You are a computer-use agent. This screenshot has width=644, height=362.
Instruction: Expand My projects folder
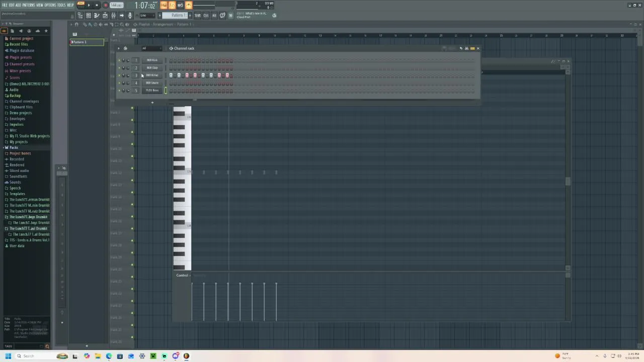point(19,142)
